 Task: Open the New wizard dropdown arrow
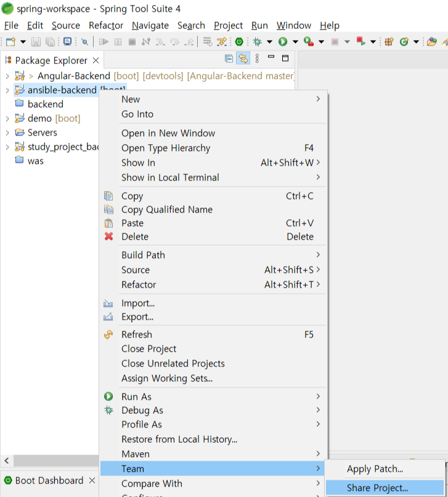tap(23, 41)
